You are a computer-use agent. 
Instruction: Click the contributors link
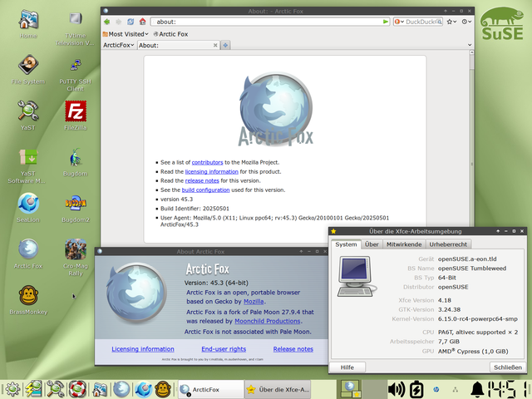click(x=207, y=162)
